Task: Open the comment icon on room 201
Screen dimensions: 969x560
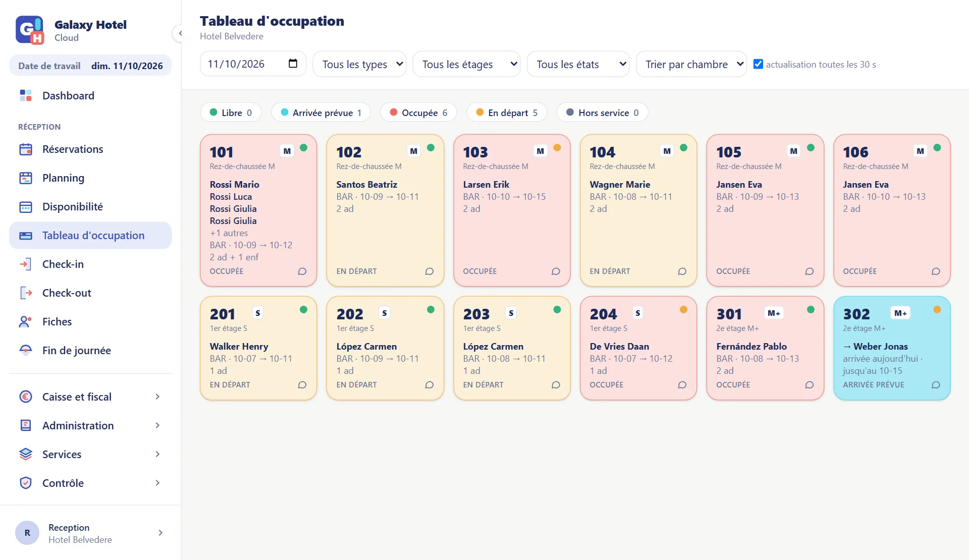Action: point(302,385)
